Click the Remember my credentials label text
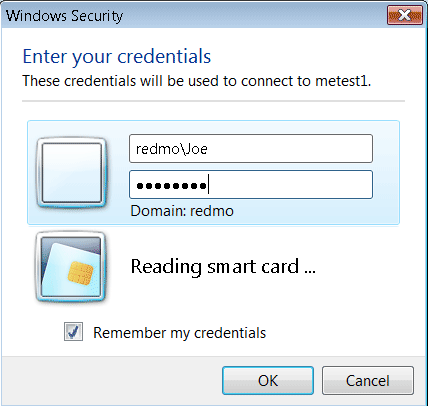Screen dimensions: 428x410 point(180,333)
